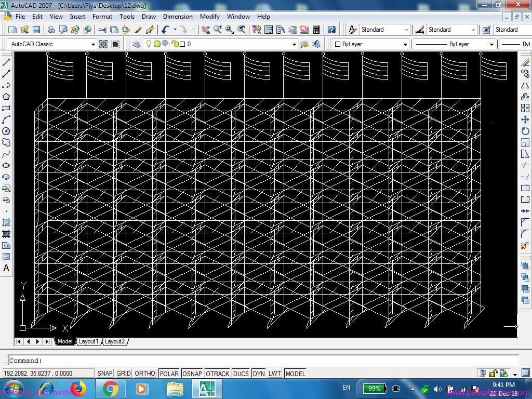
Task: Choose the Multiline Text tool
Action: (x=6, y=268)
